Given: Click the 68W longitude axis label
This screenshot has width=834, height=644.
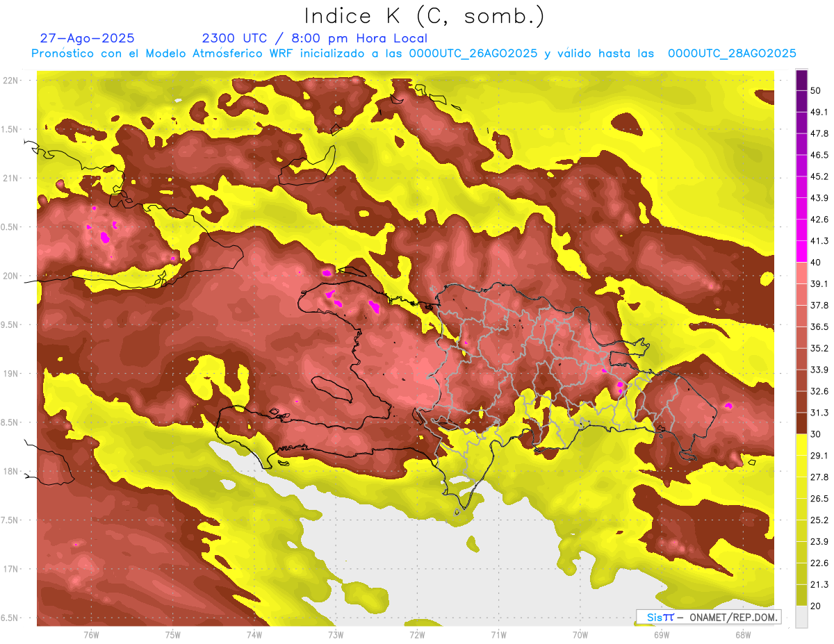Looking at the screenshot, I should click(742, 634).
